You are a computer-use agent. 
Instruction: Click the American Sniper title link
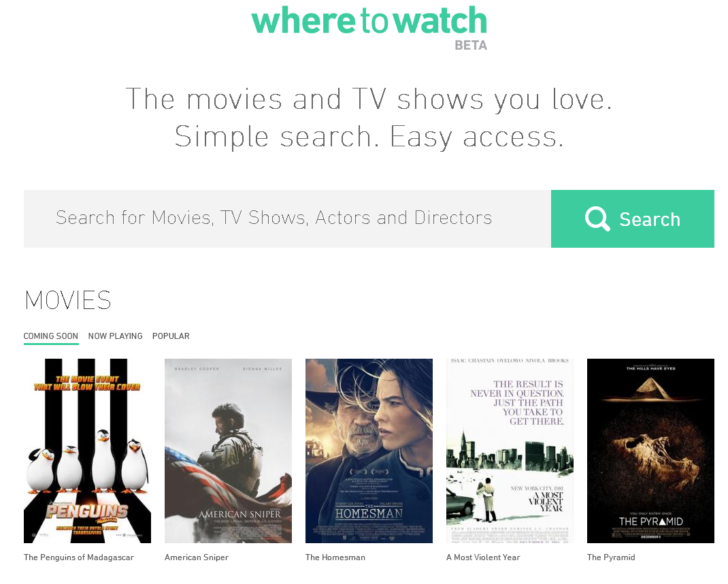tap(197, 557)
